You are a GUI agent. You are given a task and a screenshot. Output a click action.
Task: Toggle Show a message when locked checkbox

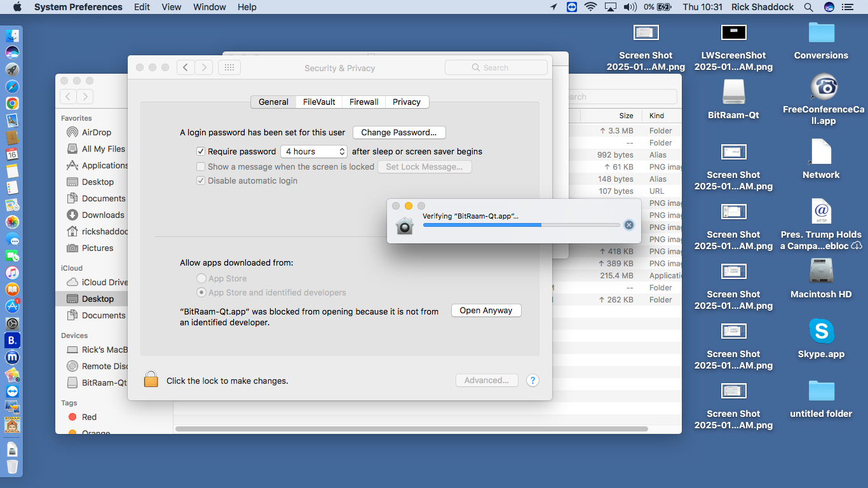click(x=201, y=166)
